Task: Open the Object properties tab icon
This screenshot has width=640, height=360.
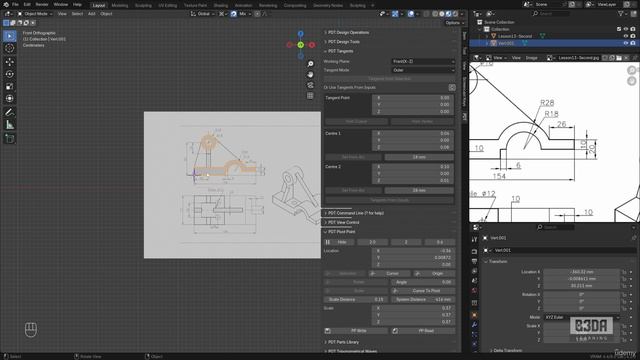Action: (x=474, y=315)
